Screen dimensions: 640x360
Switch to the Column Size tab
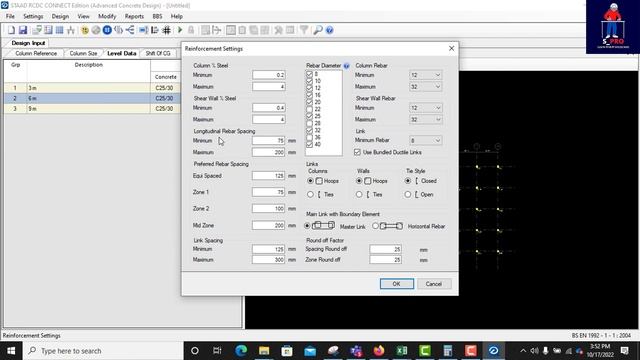coord(83,53)
